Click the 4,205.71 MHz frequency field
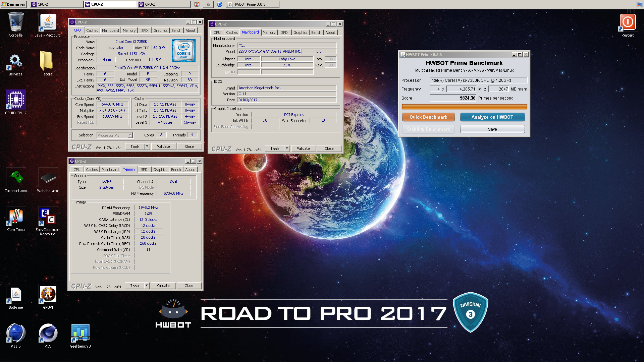 click(x=461, y=89)
